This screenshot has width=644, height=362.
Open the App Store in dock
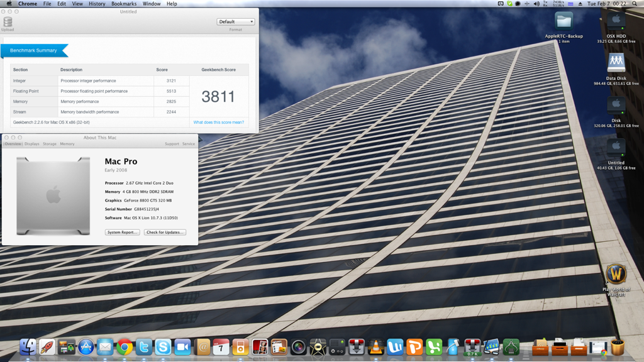pos(86,347)
